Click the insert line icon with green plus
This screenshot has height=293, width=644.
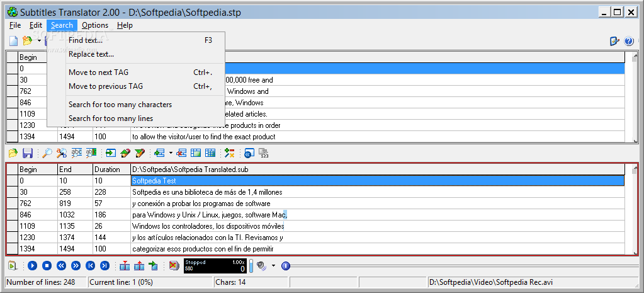tap(159, 153)
